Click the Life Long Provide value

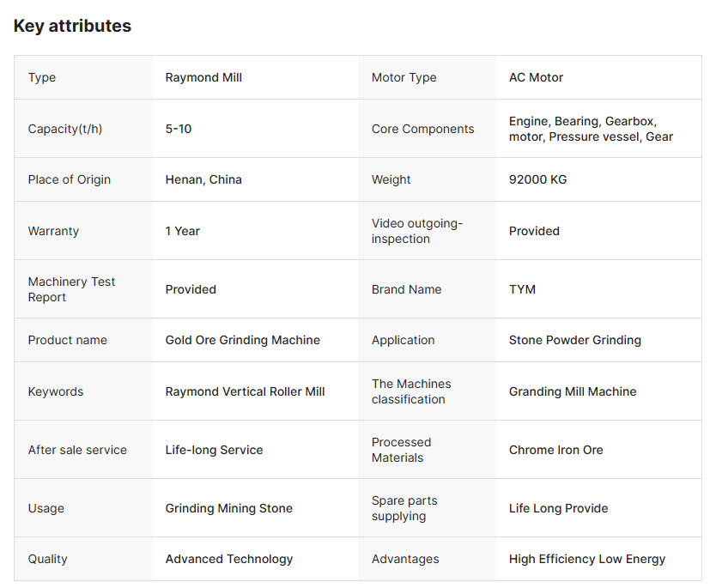pos(558,508)
